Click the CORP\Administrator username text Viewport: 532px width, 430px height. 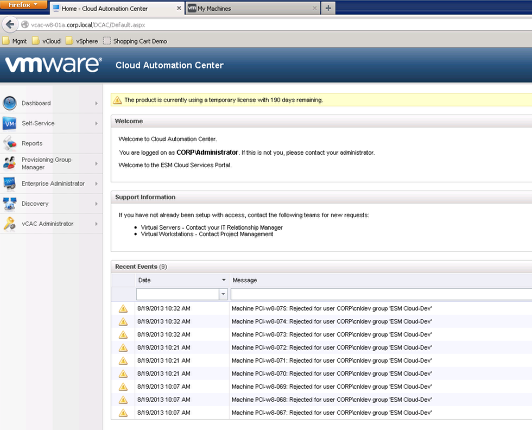pyautogui.click(x=207, y=153)
